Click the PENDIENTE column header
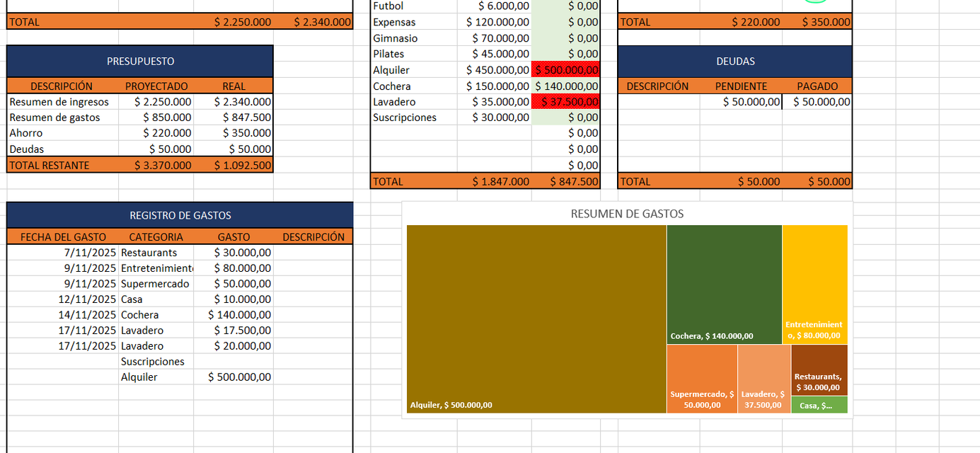This screenshot has height=453, width=980. pyautogui.click(x=741, y=86)
